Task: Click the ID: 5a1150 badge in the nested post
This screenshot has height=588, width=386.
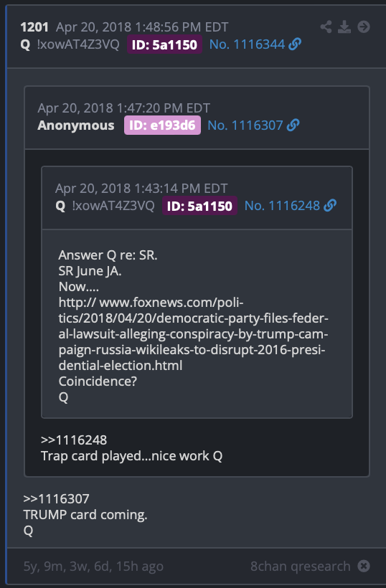Action: coord(199,206)
